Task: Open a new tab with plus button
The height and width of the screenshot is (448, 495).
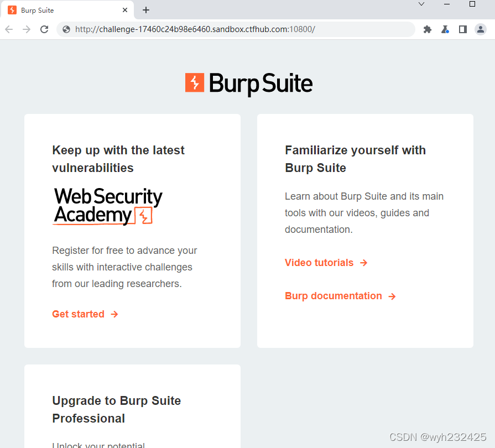Action: click(x=146, y=10)
